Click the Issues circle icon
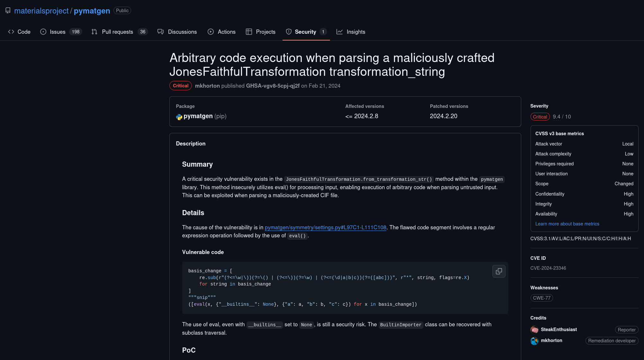Viewport: 644px width, 360px height. (43, 32)
